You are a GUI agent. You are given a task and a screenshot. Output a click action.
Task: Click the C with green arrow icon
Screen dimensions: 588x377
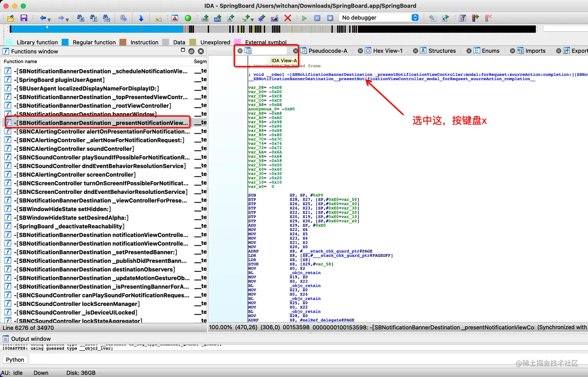pos(445,18)
